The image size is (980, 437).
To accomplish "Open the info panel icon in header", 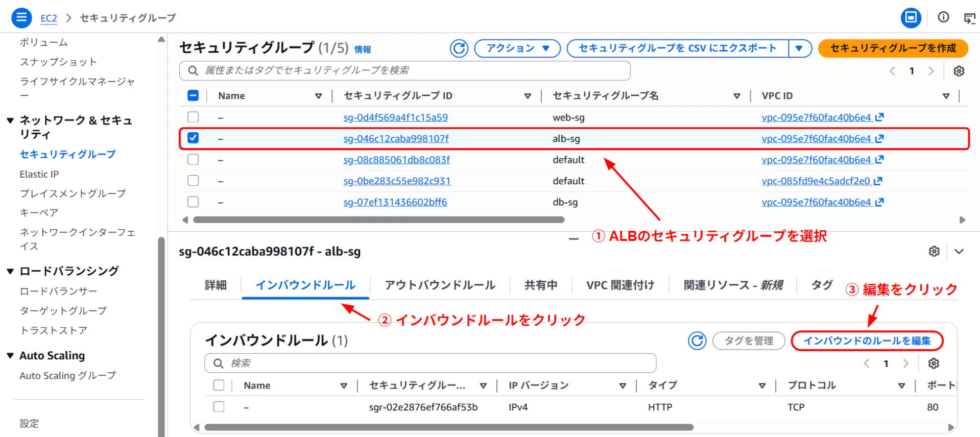I will pos(943,17).
